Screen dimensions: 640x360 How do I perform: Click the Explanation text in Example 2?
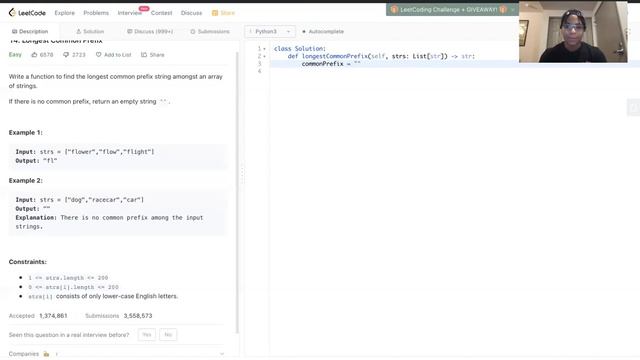[109, 222]
